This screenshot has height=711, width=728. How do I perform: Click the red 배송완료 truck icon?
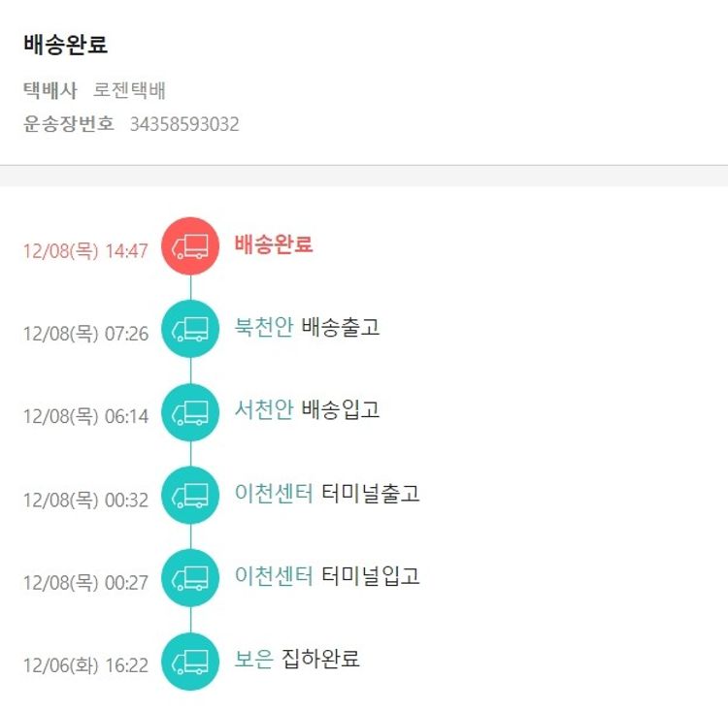tap(190, 246)
